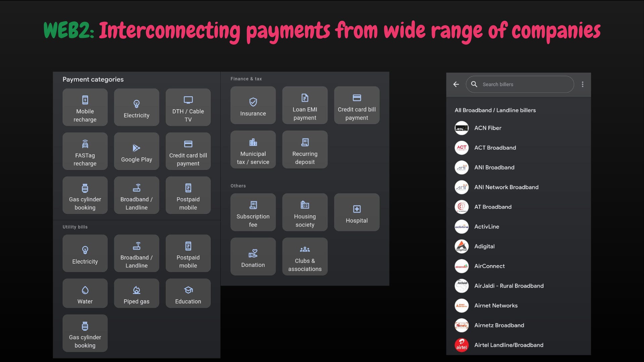Open the three-dot overflow menu
The height and width of the screenshot is (362, 644).
pyautogui.click(x=583, y=84)
